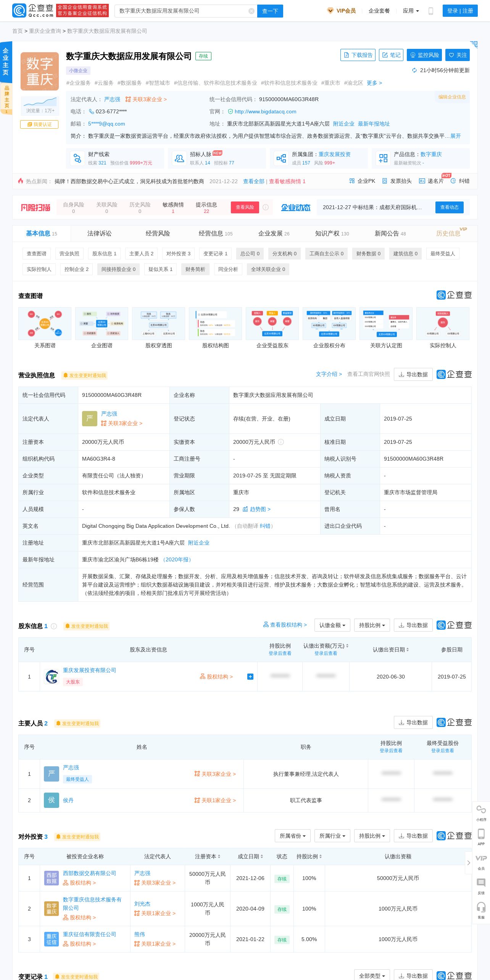The image size is (490, 980).
Task: Open 客服 headset icon in sidebar
Action: pyautogui.click(x=481, y=911)
